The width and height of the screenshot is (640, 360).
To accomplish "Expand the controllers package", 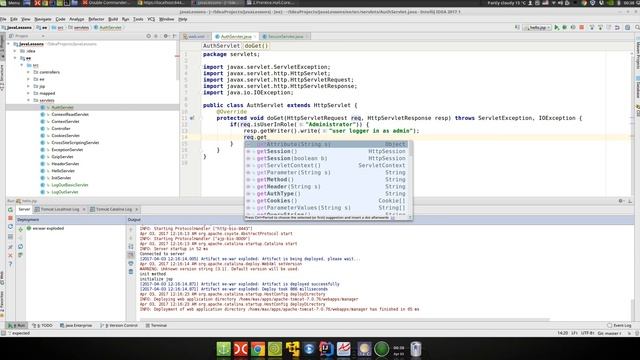I will 29,72.
